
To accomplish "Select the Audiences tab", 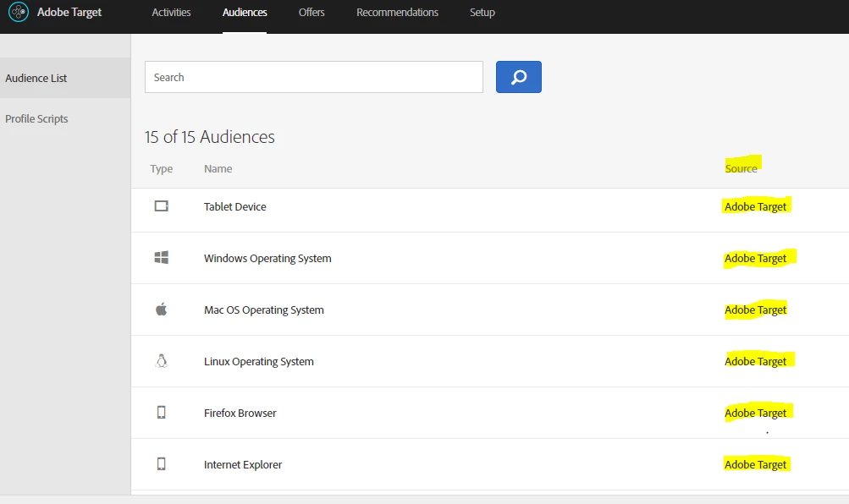I will (x=244, y=12).
